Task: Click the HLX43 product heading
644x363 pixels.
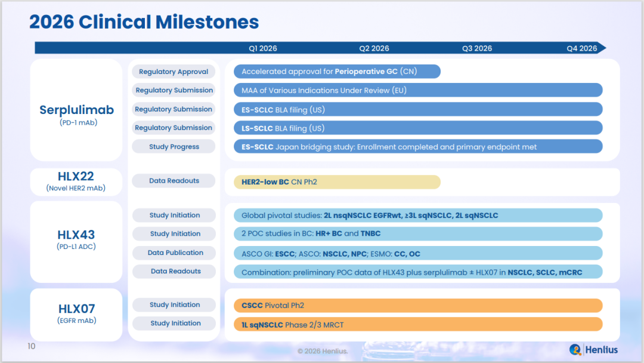Action: point(76,234)
